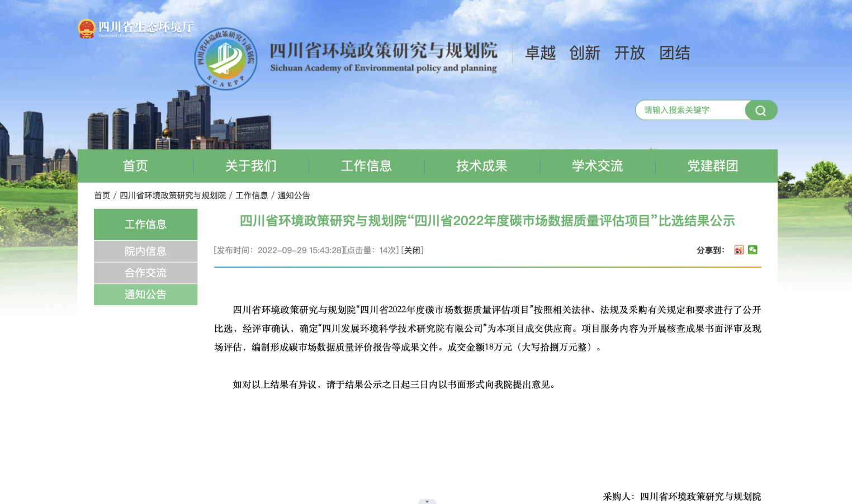Click 首页 in the breadcrumb trail
852x504 pixels.
click(x=102, y=196)
